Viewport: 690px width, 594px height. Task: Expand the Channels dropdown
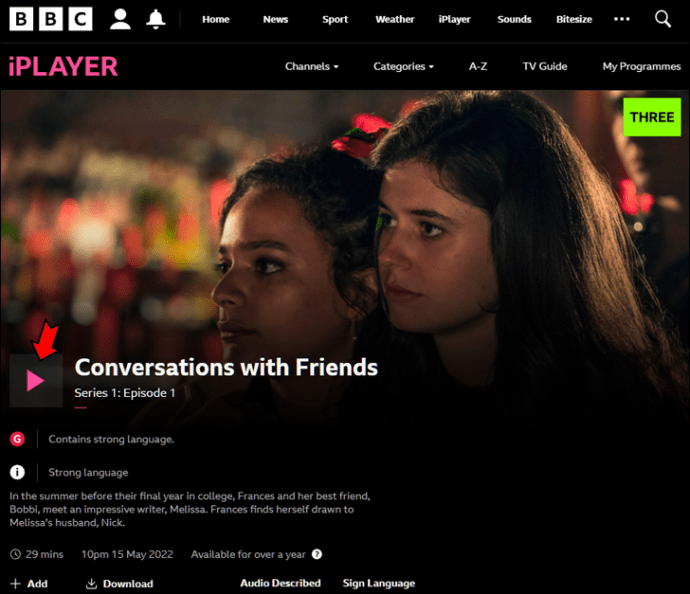(x=312, y=66)
